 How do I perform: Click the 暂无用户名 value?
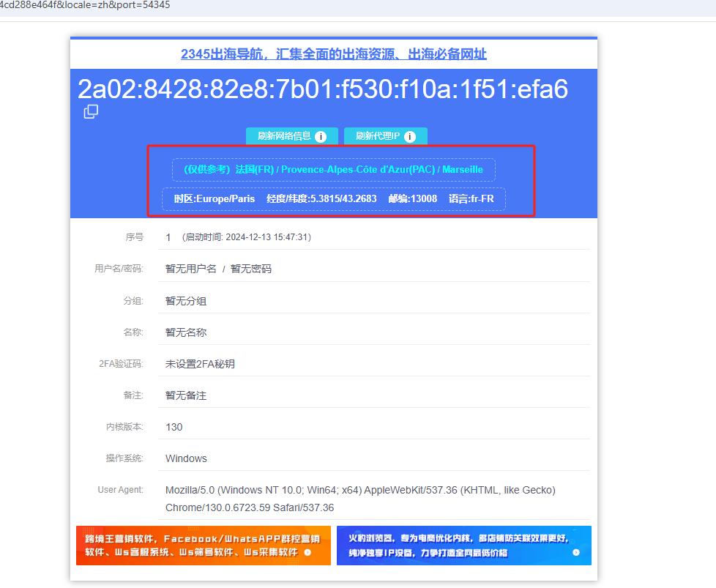191,269
